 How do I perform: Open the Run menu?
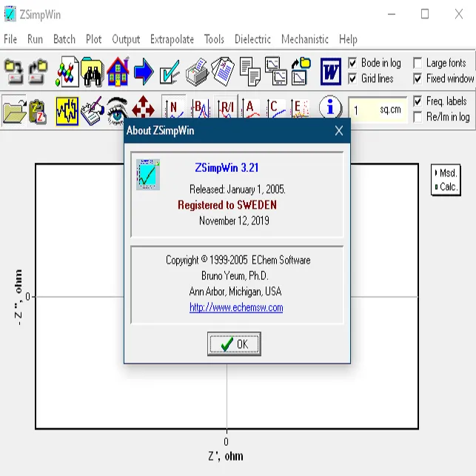(35, 39)
